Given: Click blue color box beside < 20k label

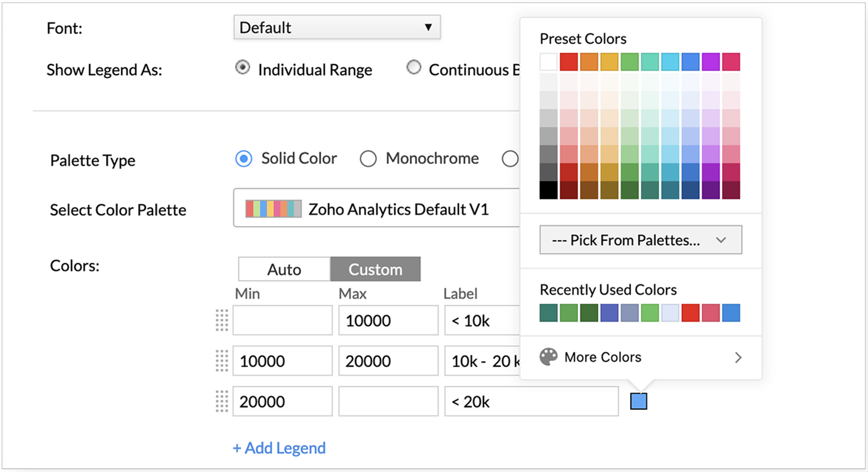Looking at the screenshot, I should [x=638, y=401].
